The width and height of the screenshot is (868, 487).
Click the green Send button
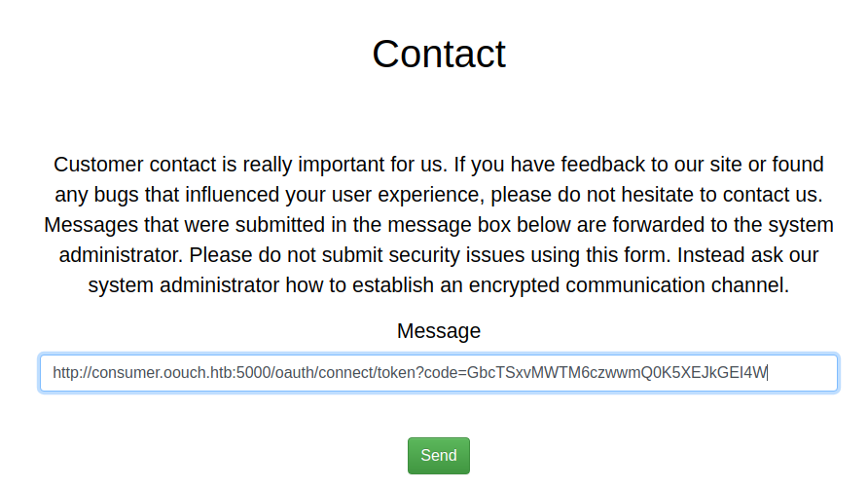pos(438,456)
